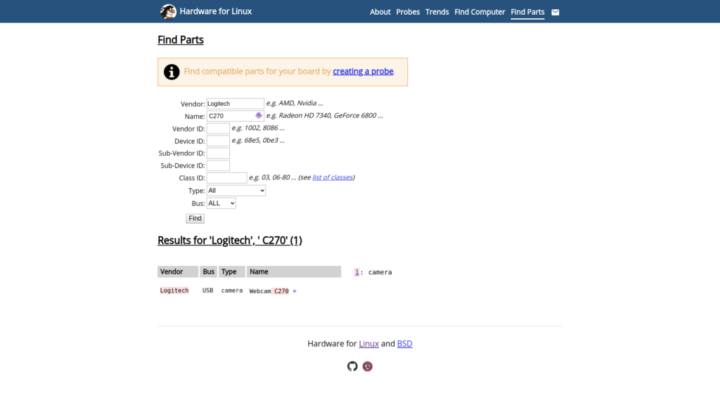The height and width of the screenshot is (405, 720).
Task: Click the purple icon inside Name field
Action: [259, 116]
